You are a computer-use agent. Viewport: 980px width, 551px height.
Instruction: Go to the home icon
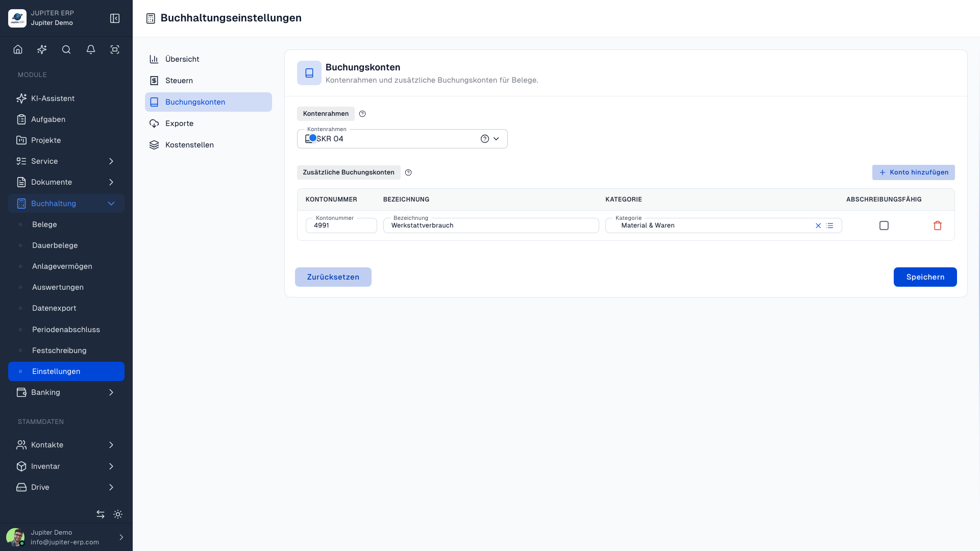pos(18,49)
